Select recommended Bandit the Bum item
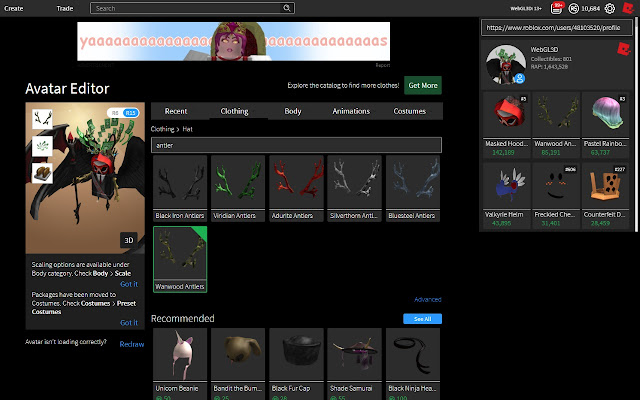 238,364
